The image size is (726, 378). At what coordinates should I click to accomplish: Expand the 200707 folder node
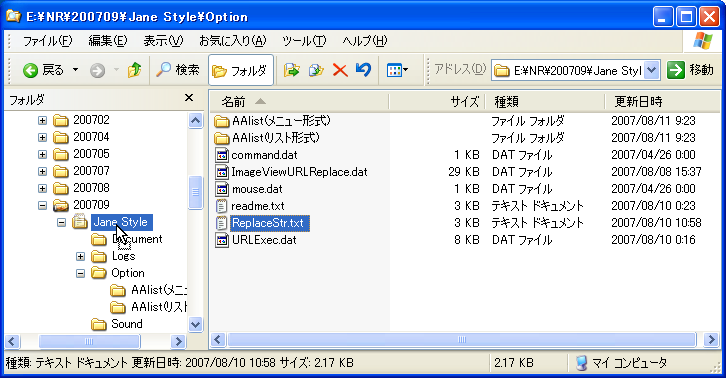pos(42,171)
